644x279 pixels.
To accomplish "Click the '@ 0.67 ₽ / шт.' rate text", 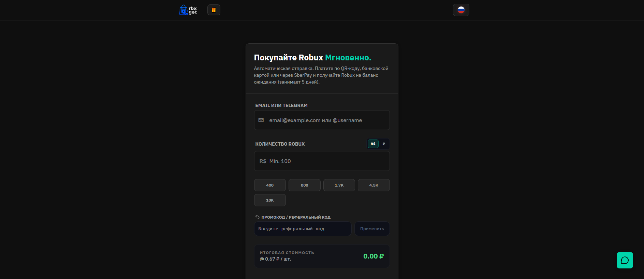I will 276,259.
